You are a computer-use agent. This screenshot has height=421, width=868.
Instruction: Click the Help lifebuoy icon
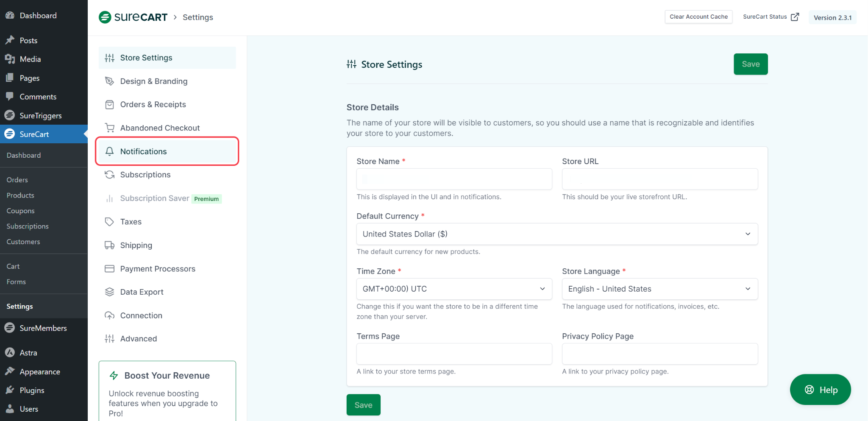point(809,390)
